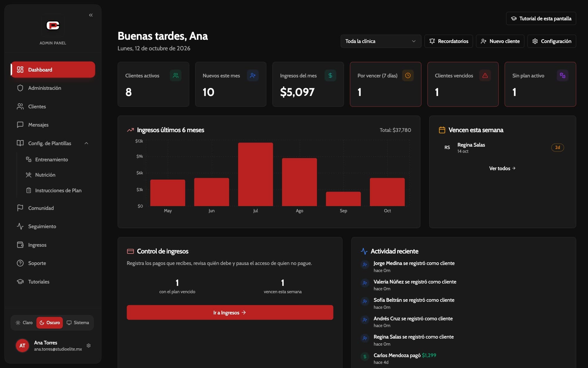Viewport: 588px width, 368px height.
Task: Click the Ir a Ingresos button
Action: tap(230, 312)
